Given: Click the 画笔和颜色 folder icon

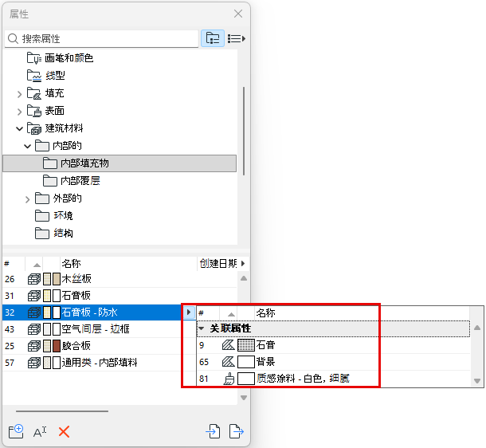Looking at the screenshot, I should [x=33, y=58].
